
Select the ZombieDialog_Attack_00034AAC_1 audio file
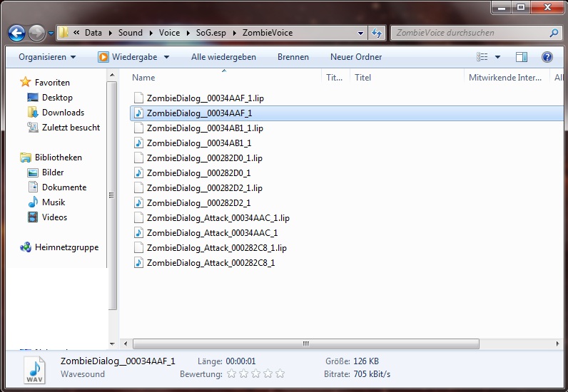click(x=212, y=233)
